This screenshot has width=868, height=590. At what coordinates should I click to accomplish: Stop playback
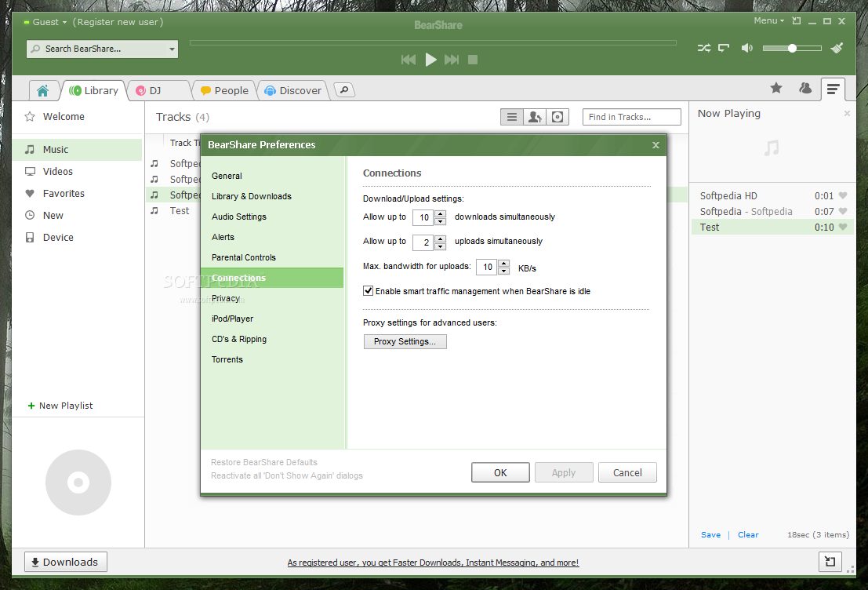[x=473, y=60]
